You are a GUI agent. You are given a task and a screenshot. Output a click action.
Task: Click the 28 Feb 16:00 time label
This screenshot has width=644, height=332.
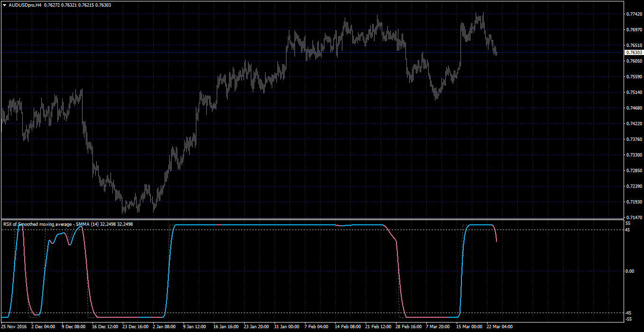click(408, 327)
